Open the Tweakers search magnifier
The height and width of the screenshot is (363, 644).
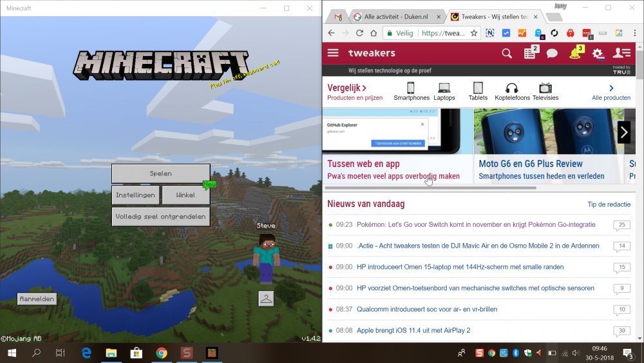(x=507, y=54)
